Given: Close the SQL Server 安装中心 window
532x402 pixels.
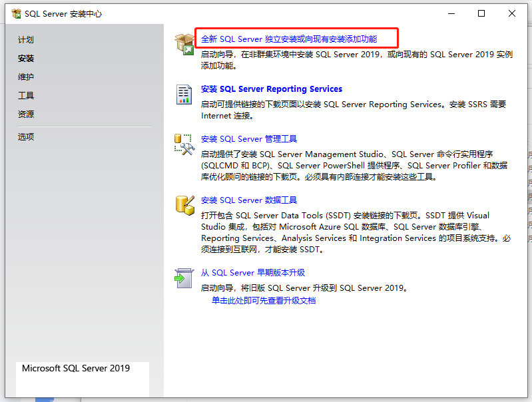Looking at the screenshot, I should point(511,13).
